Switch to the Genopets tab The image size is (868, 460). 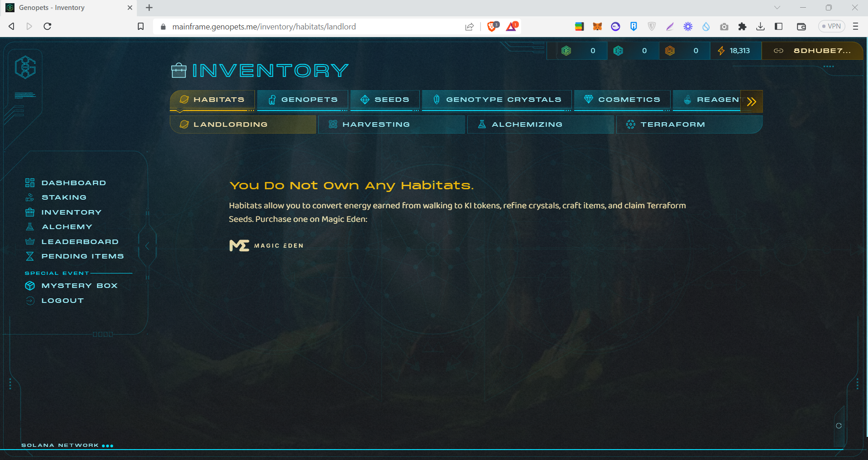coord(302,100)
